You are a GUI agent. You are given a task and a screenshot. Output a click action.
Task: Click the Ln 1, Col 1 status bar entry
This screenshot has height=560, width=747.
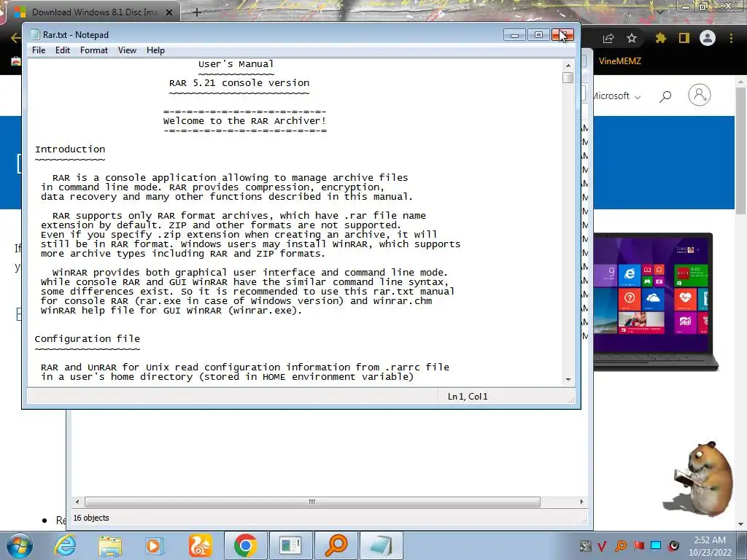point(468,396)
